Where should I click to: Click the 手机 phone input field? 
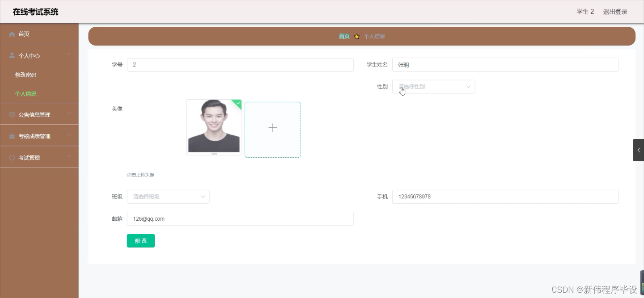(505, 197)
